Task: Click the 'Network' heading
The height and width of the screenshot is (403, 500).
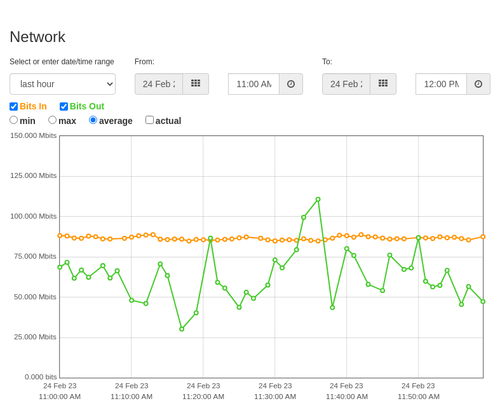Action: click(37, 37)
